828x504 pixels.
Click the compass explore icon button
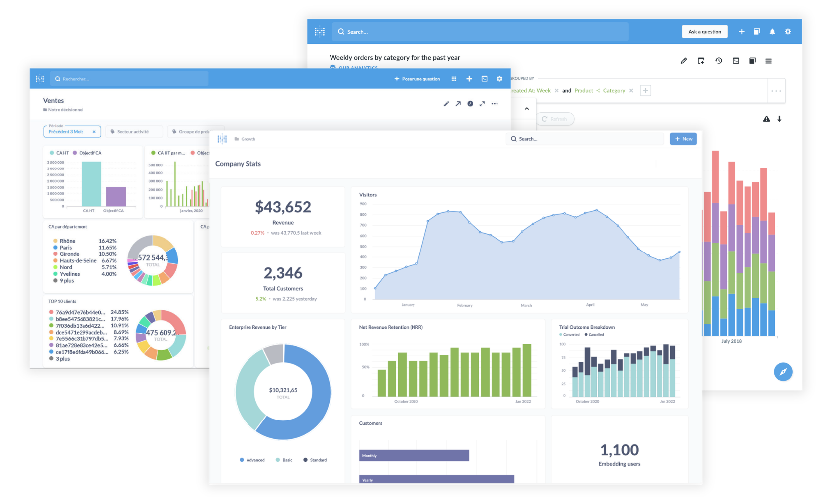click(783, 372)
